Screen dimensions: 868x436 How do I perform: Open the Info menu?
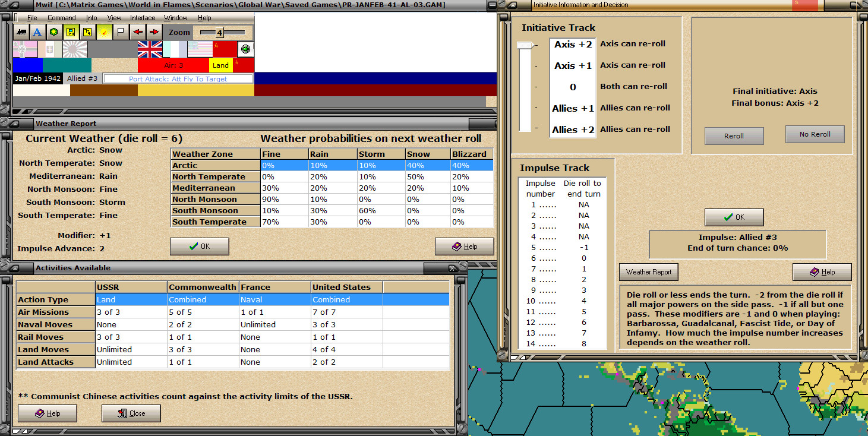(91, 18)
